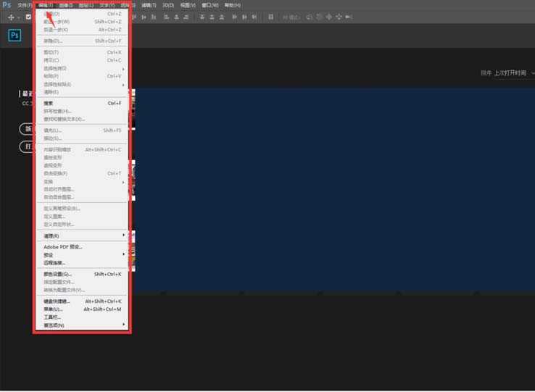Click the 工具栏... menu entry
535x392 pixels.
pyautogui.click(x=81, y=317)
